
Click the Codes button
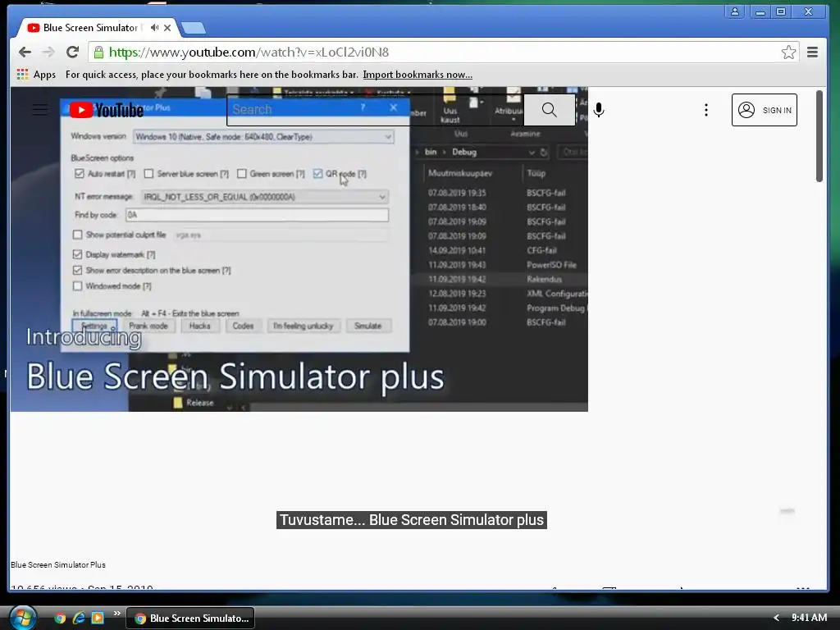click(x=243, y=326)
